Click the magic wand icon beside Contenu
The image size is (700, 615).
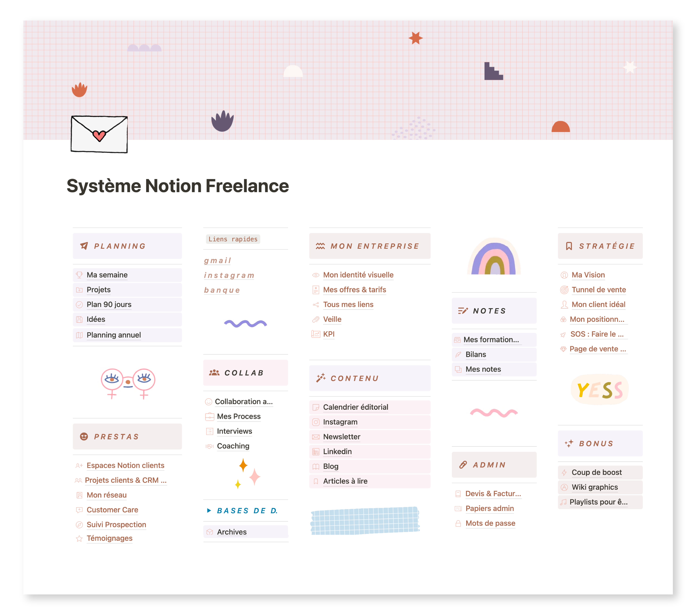click(321, 378)
